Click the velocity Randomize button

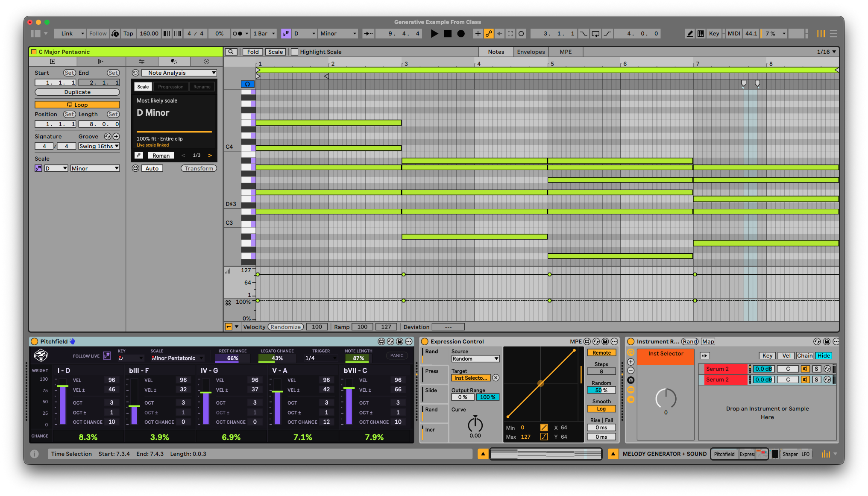coord(285,327)
